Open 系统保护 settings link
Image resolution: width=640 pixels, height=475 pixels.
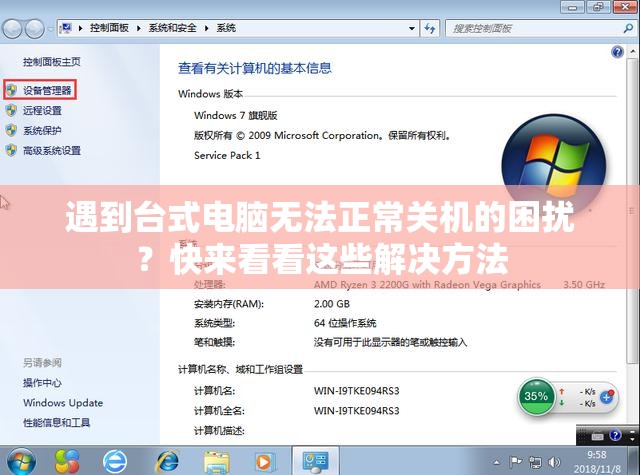pyautogui.click(x=42, y=130)
